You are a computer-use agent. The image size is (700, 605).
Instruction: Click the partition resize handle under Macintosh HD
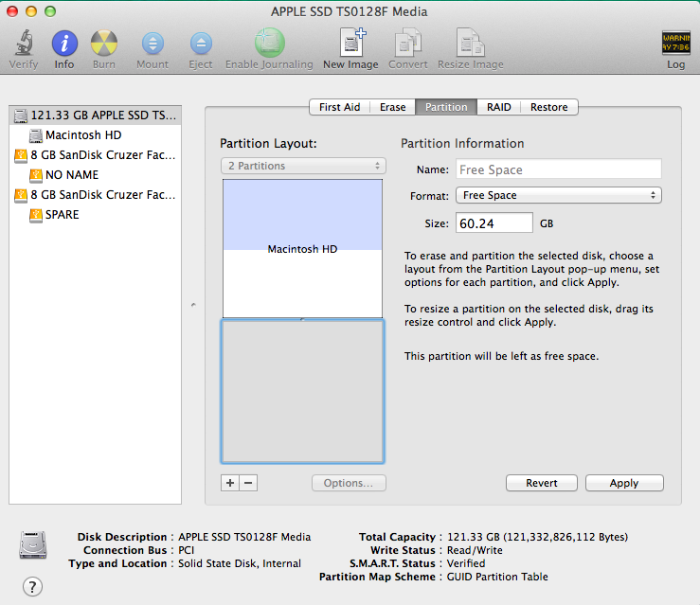303,319
